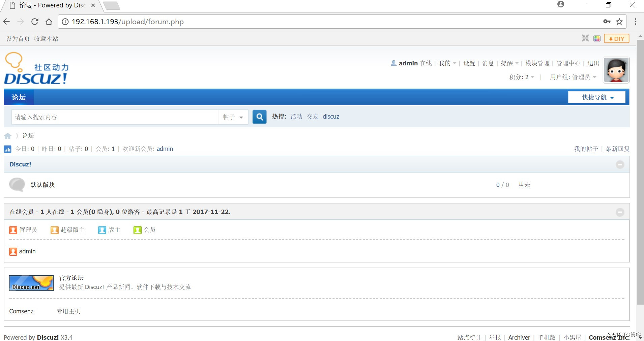Click the browser forward arrow
Screen dimensions: 644x341
21,22
